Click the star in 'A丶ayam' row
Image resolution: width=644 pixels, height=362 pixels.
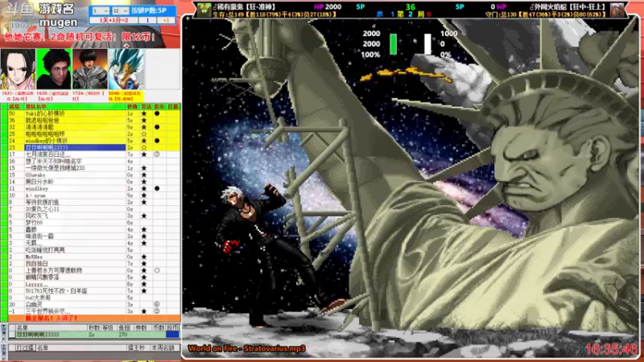(144, 195)
